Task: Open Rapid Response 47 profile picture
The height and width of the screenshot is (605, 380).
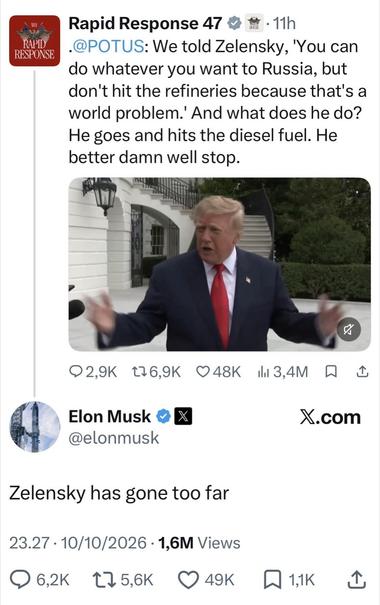Action: 35,41
